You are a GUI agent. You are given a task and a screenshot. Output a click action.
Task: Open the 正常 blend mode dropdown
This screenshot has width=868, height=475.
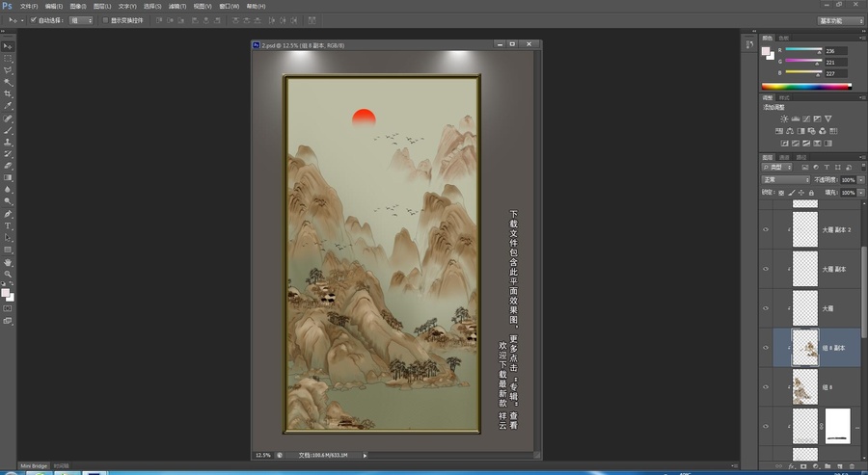(x=786, y=180)
